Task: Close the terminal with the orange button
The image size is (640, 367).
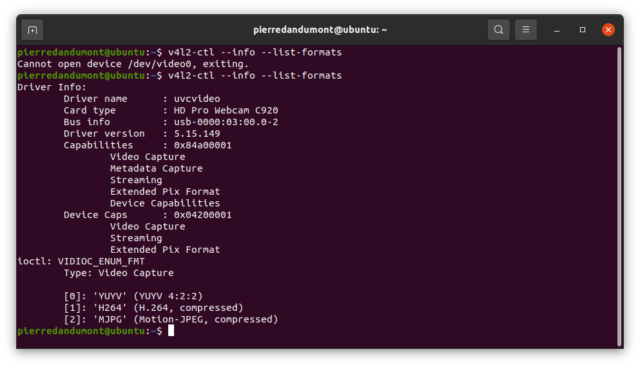Action: (x=608, y=30)
